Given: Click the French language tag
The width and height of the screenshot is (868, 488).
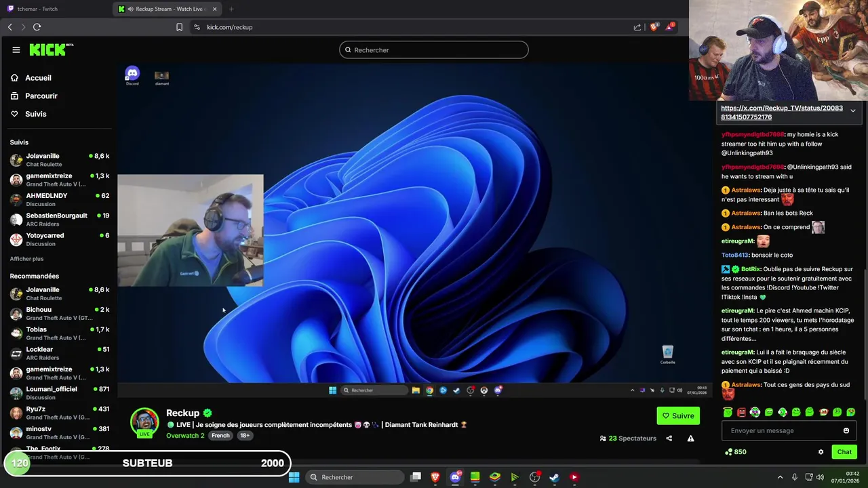Looking at the screenshot, I should point(220,435).
